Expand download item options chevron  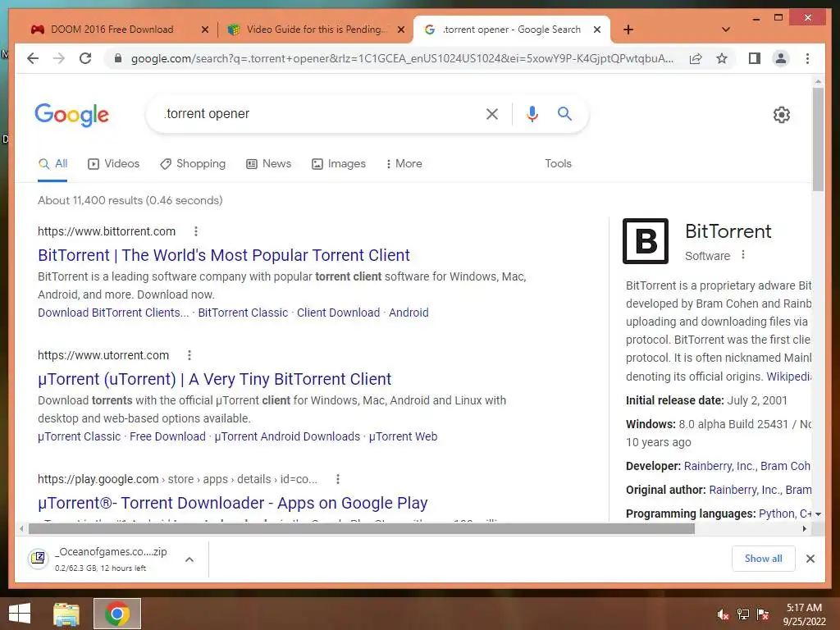(189, 559)
